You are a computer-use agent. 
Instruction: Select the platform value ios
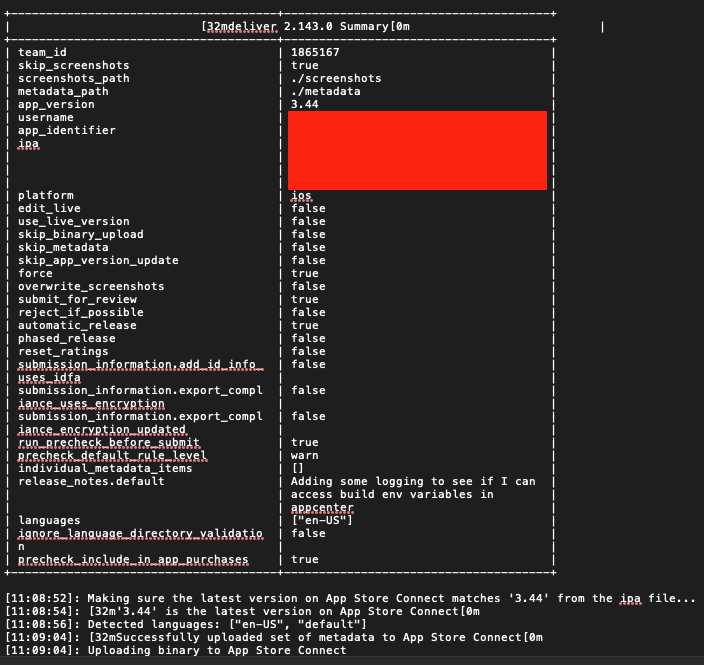[x=301, y=196]
